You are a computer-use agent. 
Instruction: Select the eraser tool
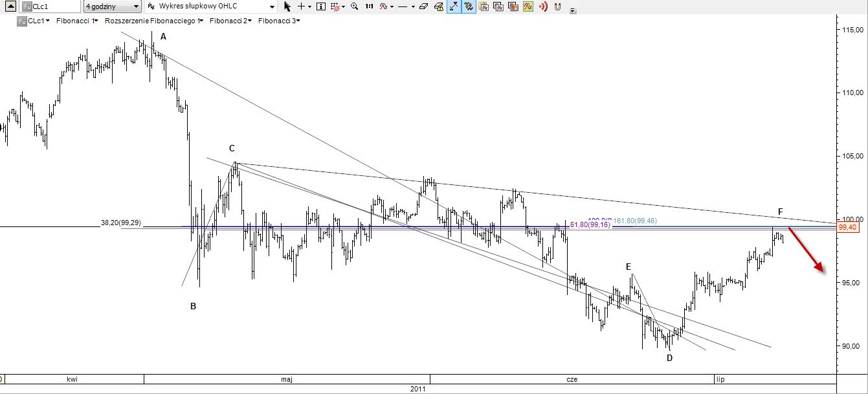[424, 6]
